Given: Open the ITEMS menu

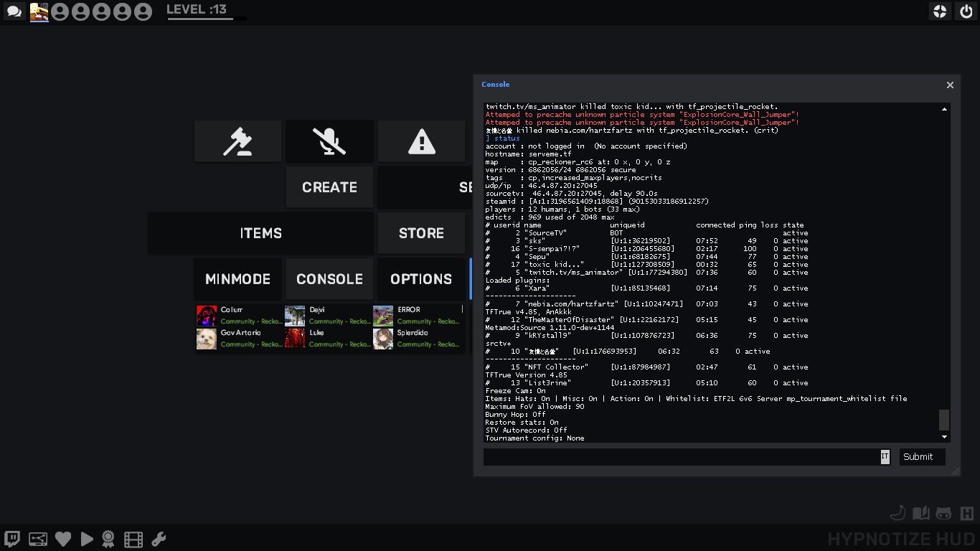Looking at the screenshot, I should point(260,233).
